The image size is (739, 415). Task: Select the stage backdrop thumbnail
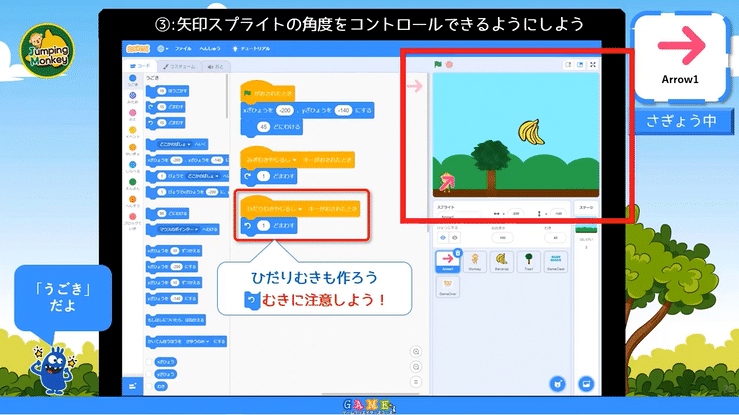[x=586, y=229]
